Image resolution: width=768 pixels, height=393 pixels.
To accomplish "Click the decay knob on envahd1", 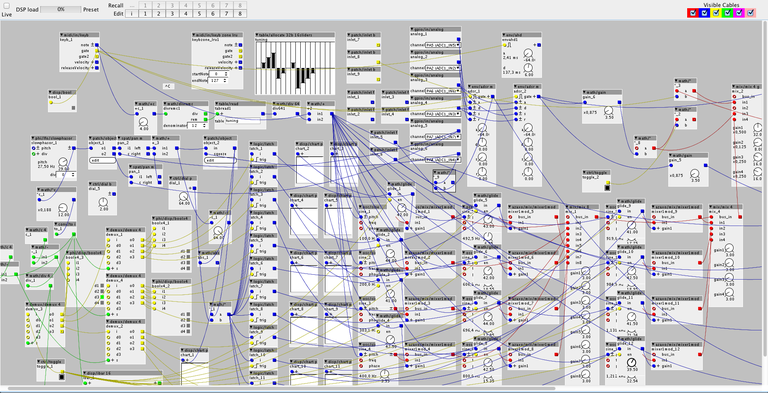I will pyautogui.click(x=528, y=69).
